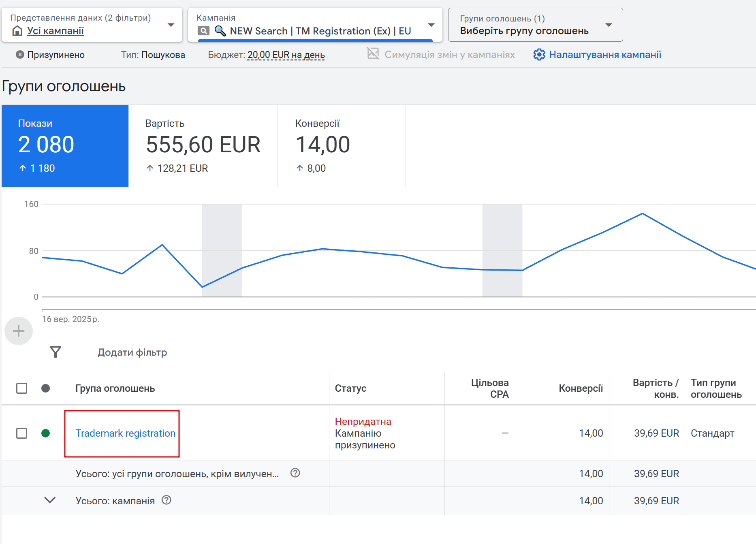The image size is (756, 544).
Task: Expand the campaign total row chevron
Action: tap(50, 500)
